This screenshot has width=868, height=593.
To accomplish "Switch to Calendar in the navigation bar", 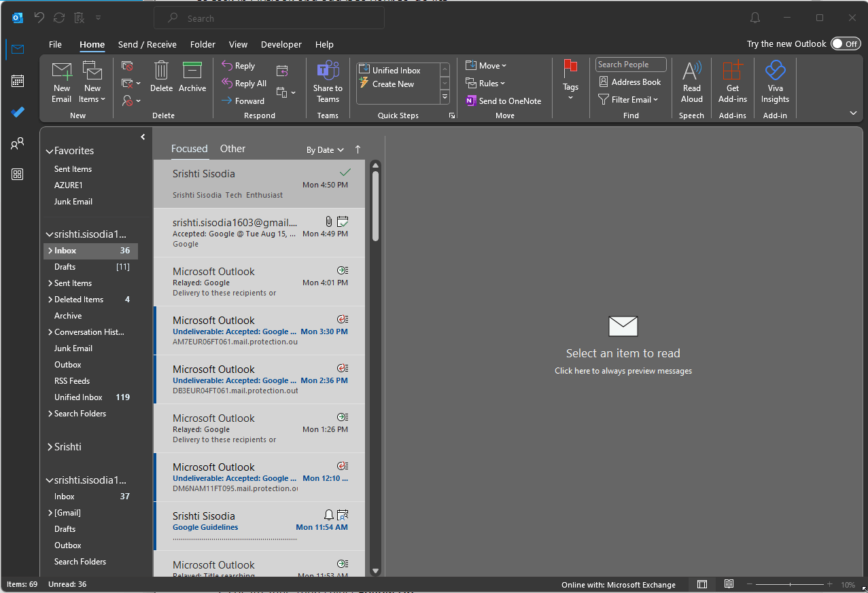I will [x=18, y=81].
